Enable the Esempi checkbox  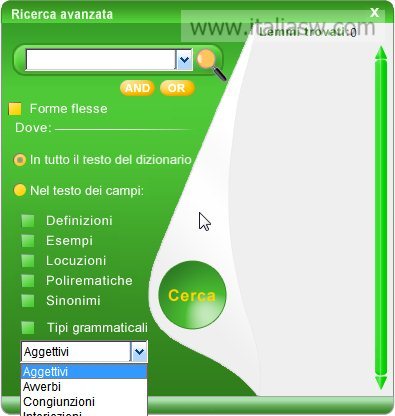click(x=28, y=241)
